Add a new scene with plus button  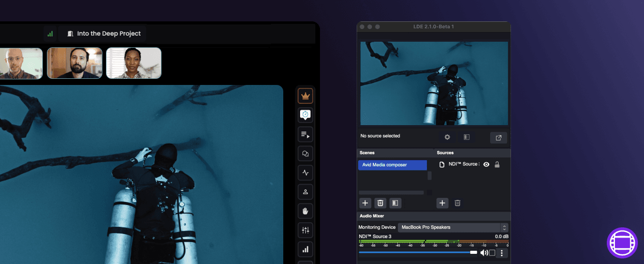365,203
